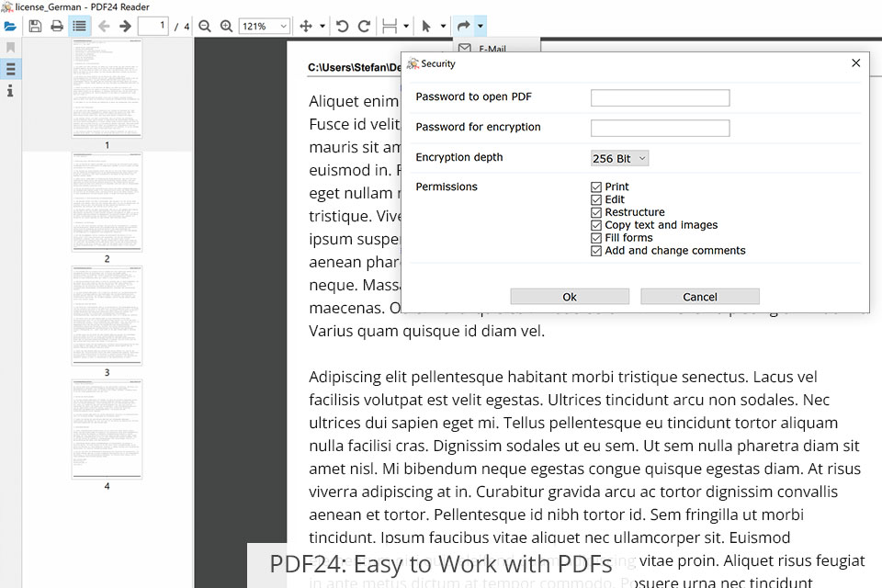Click the 'Encryption depth' label
The width and height of the screenshot is (882, 588).
tap(459, 157)
